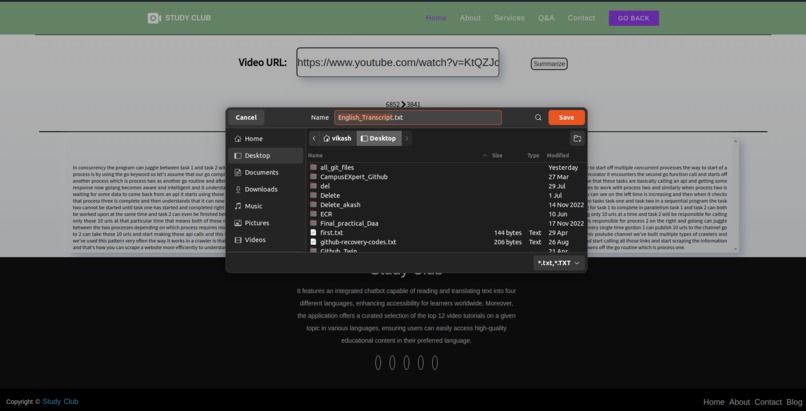
Task: Click the Video URL input field
Action: coord(397,62)
